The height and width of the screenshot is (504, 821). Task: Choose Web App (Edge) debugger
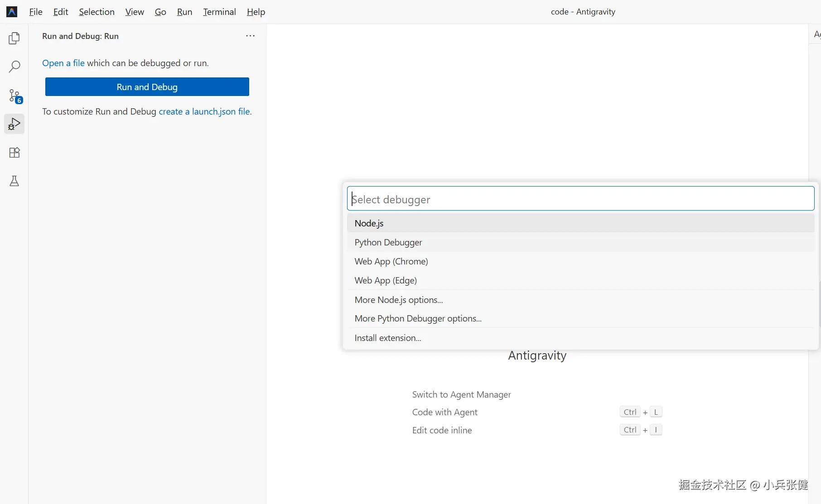581,280
